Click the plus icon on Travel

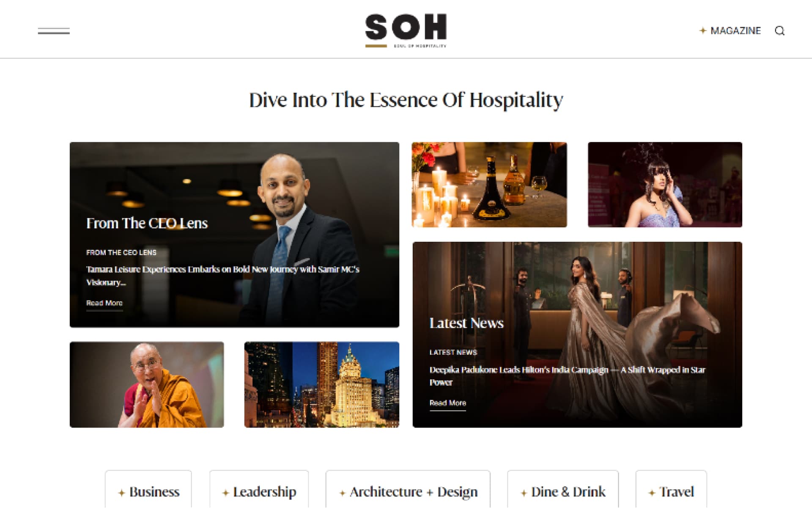[x=652, y=493]
